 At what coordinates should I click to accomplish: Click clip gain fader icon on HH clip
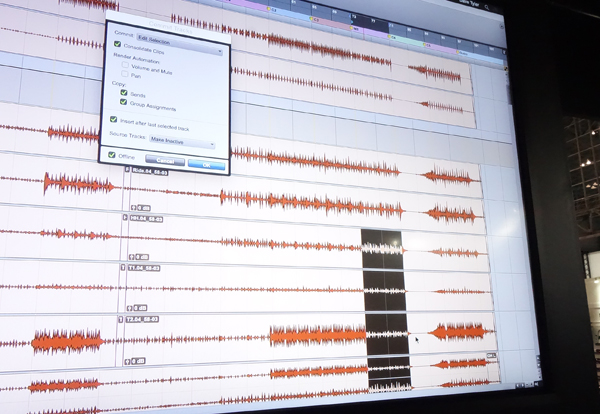[132, 257]
